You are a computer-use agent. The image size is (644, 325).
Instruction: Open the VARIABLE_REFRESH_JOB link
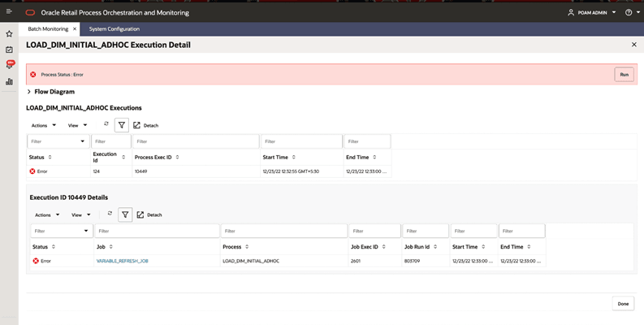[122, 261]
